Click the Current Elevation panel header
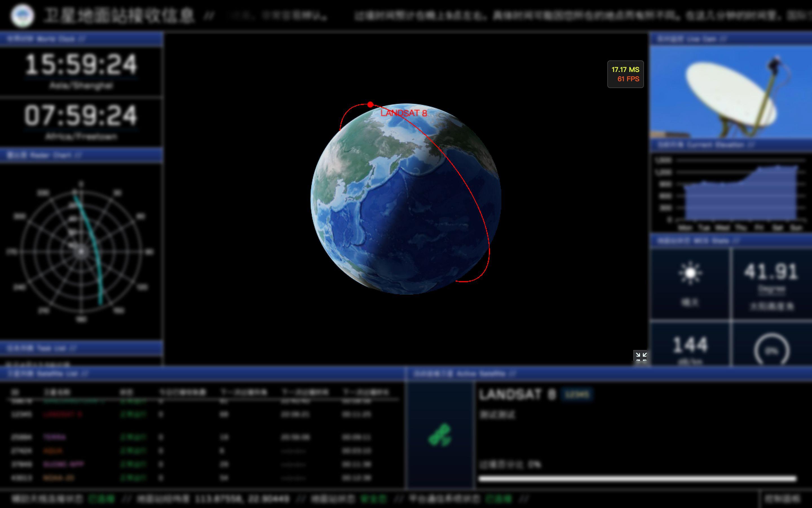Viewport: 812px width, 508px height. coord(731,145)
